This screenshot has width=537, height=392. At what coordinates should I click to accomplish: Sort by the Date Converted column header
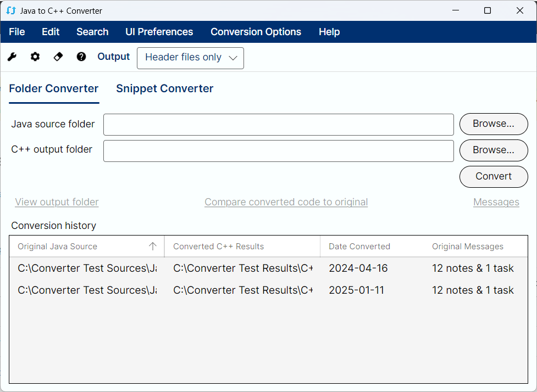[x=359, y=247]
